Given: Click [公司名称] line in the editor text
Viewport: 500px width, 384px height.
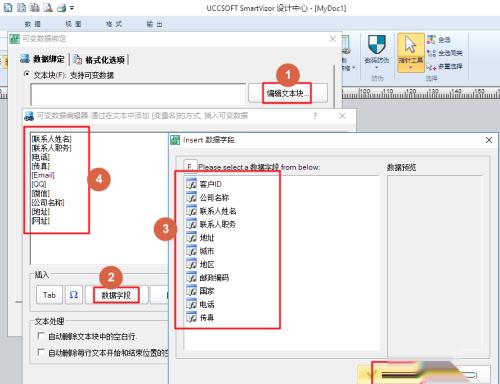Looking at the screenshot, I should [48, 202].
